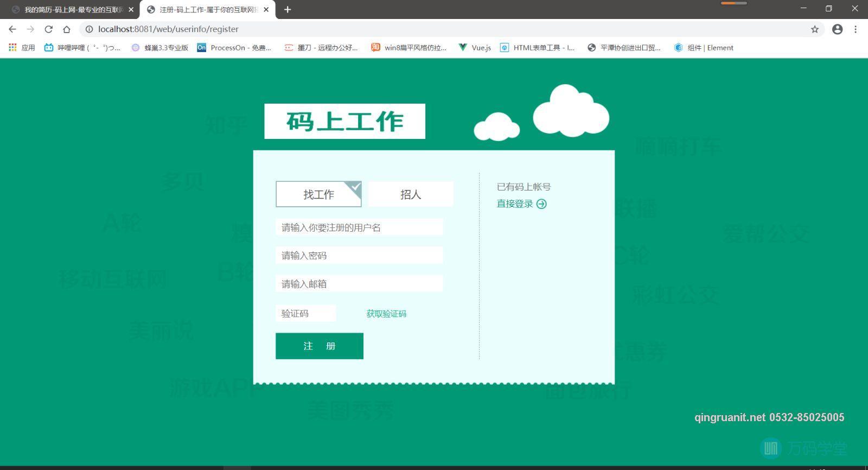Reload the current page
Screen dimensions: 868x470
[x=49, y=29]
